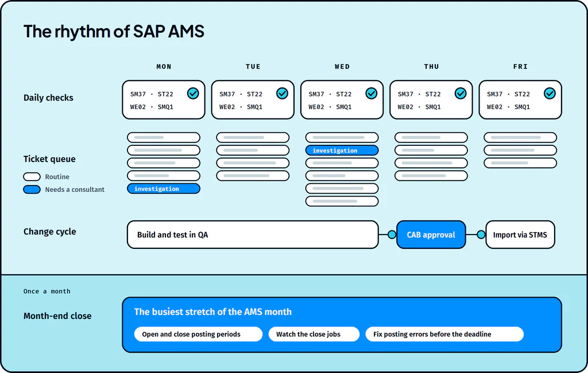Click the first routine ticket under Monday
588x373 pixels.
click(164, 137)
